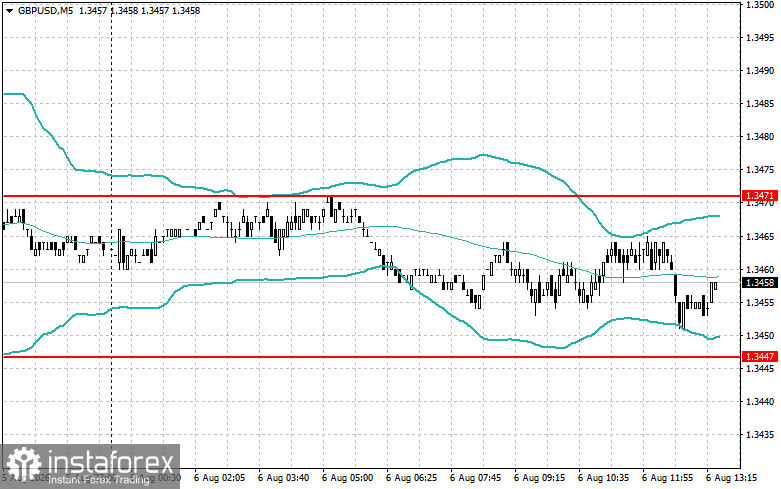Click the 1.3440 price axis value
Screen dimensions: 781x489
point(760,401)
